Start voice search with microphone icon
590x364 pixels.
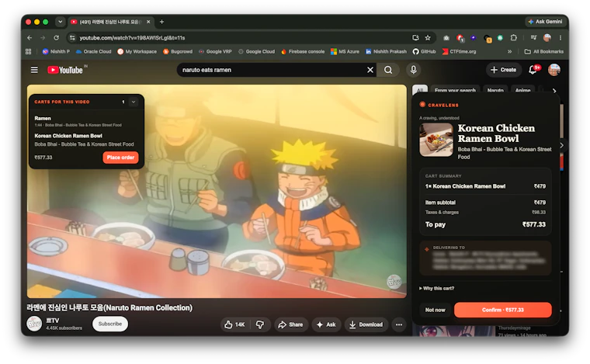point(413,70)
